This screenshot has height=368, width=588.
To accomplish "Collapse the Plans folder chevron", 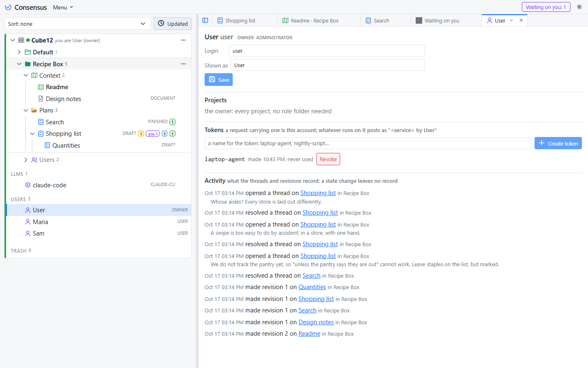I will point(26,110).
